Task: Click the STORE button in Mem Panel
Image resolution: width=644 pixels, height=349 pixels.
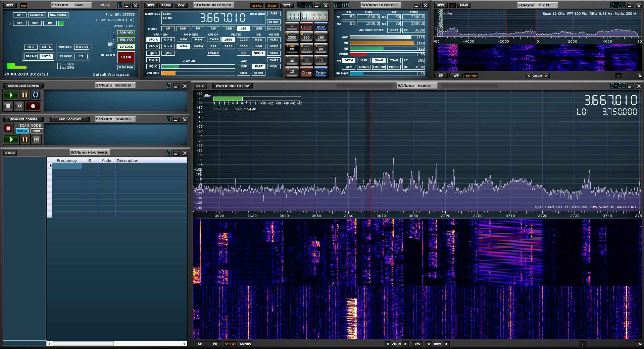Action: (10, 153)
